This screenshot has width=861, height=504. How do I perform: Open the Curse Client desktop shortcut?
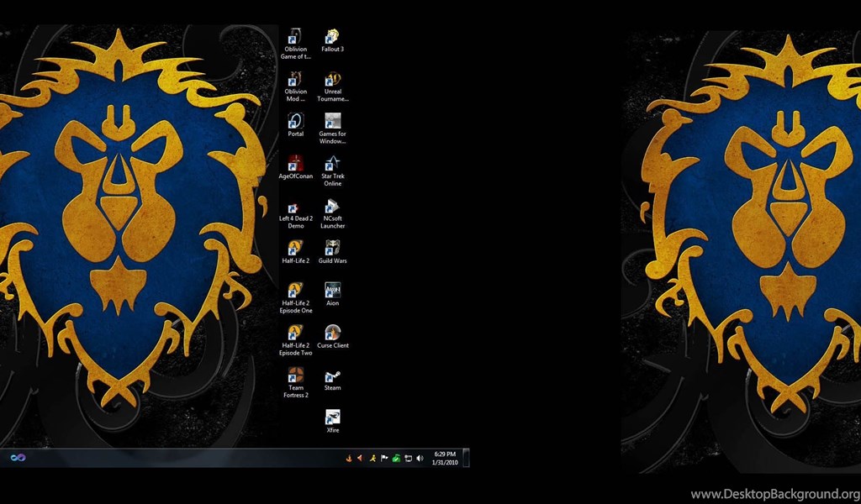coord(333,336)
